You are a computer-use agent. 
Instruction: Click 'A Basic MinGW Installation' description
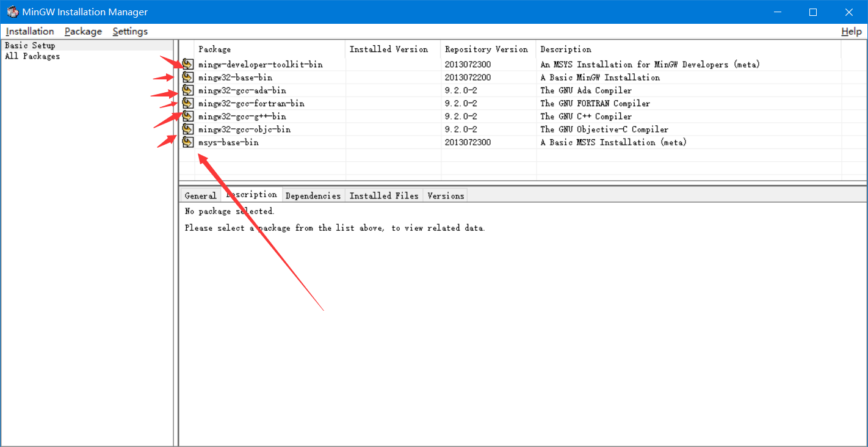[x=600, y=78]
